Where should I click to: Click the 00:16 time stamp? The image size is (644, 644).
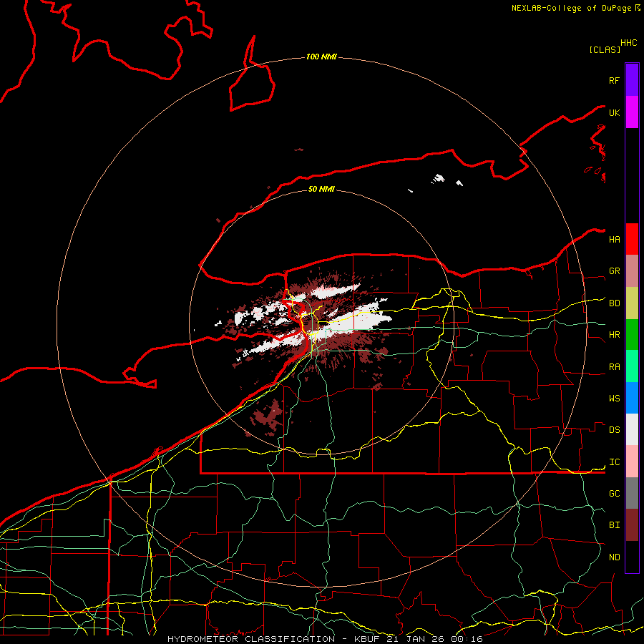click(x=467, y=639)
